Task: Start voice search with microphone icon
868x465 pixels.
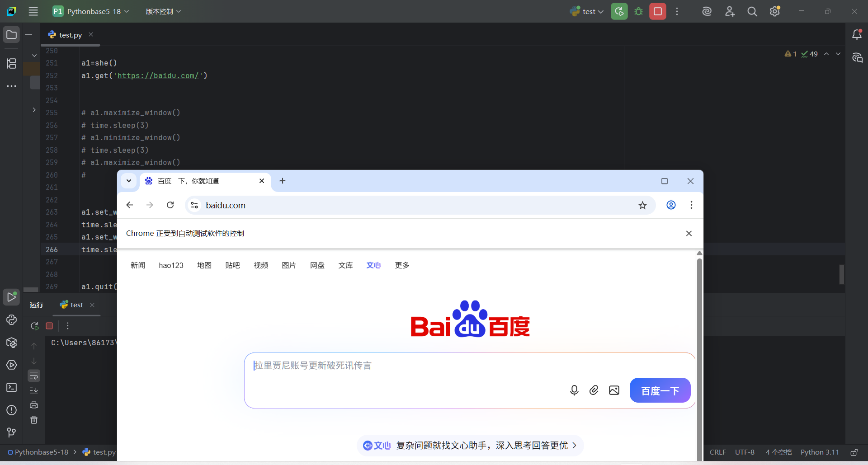Action: coord(574,390)
